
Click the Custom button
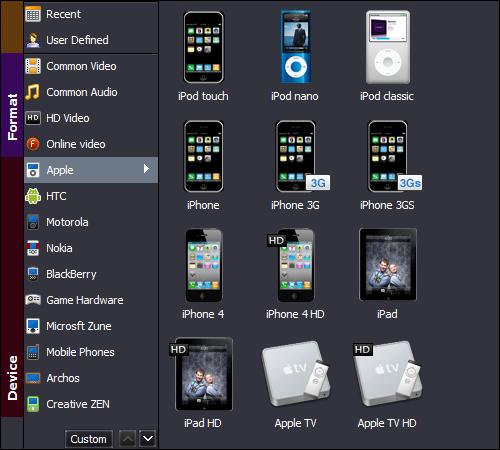click(88, 439)
